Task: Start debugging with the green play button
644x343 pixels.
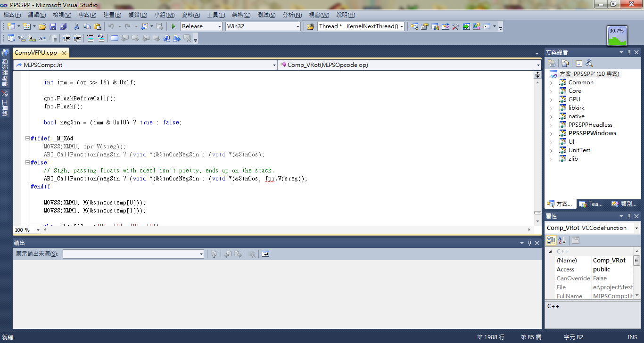Action: tap(173, 26)
